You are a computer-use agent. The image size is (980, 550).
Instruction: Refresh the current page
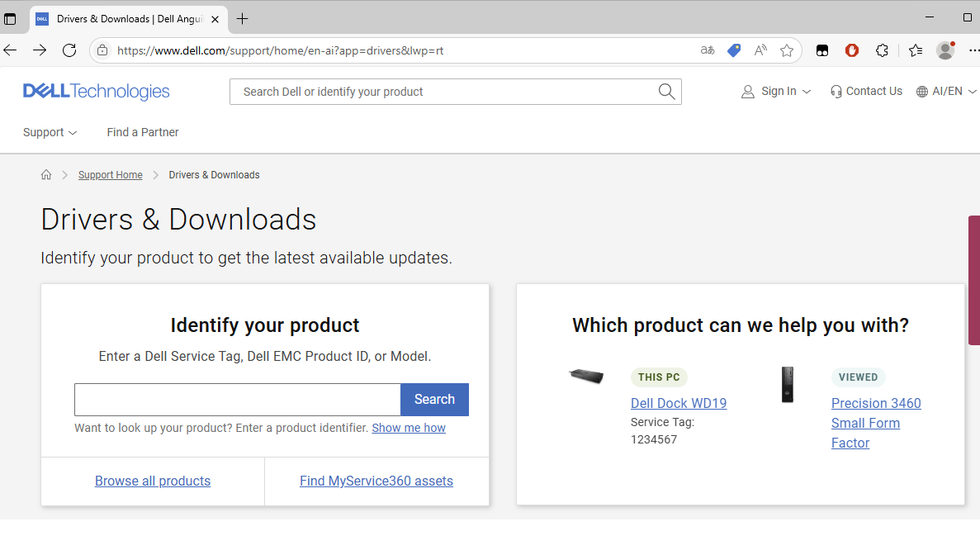pyautogui.click(x=69, y=50)
